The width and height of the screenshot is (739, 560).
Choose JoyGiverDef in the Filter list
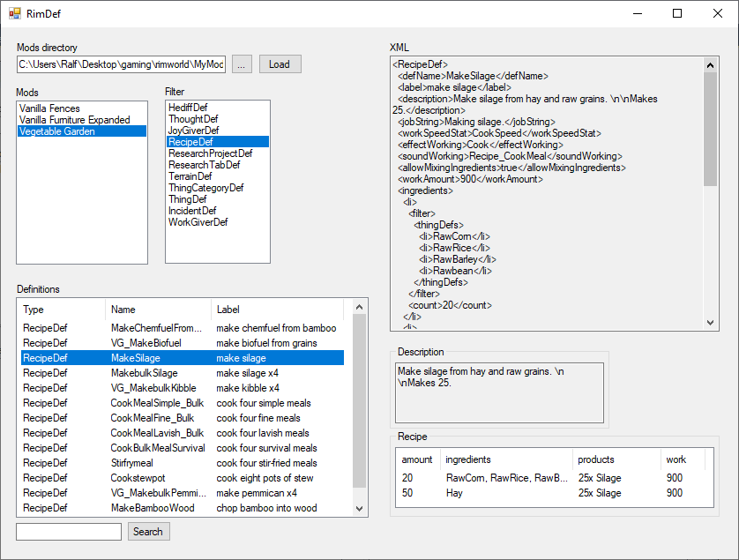coord(218,131)
